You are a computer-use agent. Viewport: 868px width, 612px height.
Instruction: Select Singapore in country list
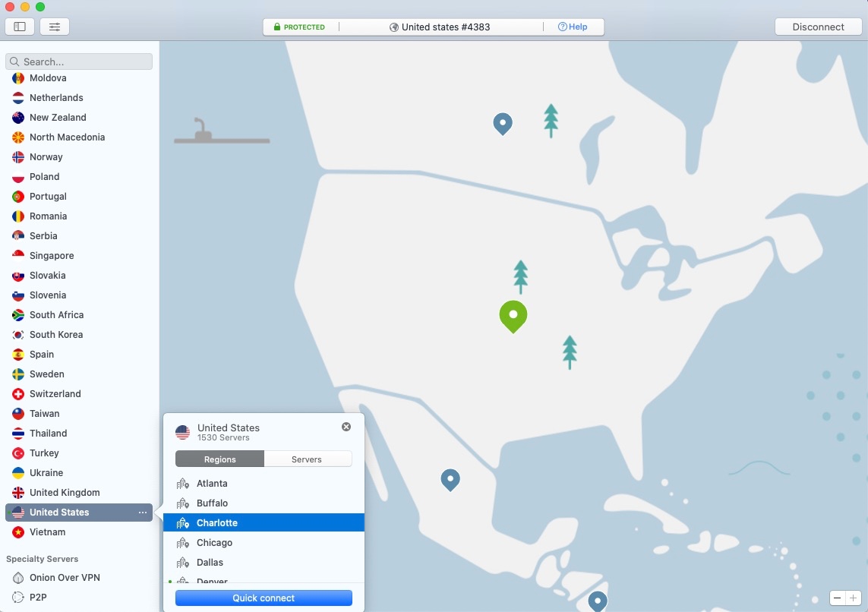pyautogui.click(x=79, y=256)
